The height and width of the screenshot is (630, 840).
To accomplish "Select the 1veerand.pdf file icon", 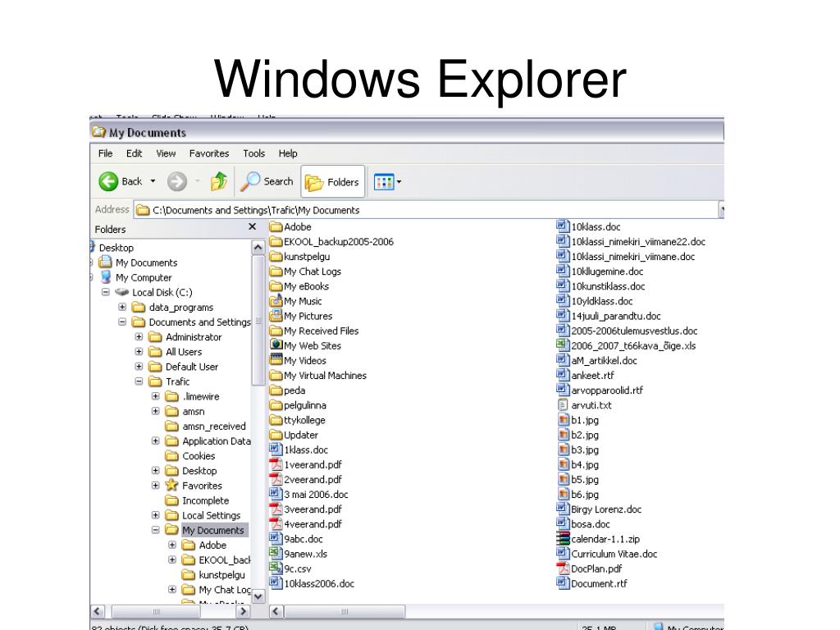I will point(276,464).
